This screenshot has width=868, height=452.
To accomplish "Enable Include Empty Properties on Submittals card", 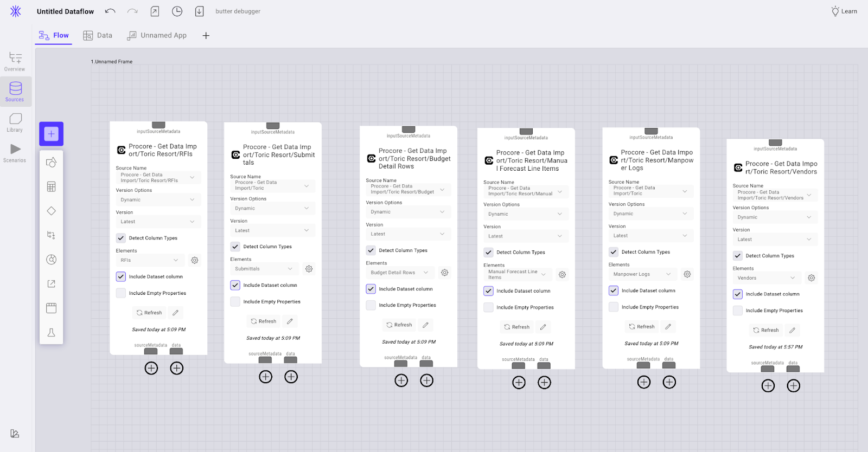I will pyautogui.click(x=235, y=302).
